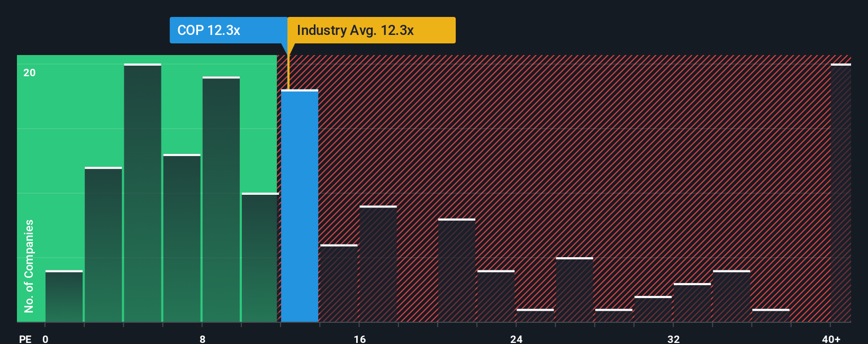Click the "0" x-axis tick label

(46, 339)
